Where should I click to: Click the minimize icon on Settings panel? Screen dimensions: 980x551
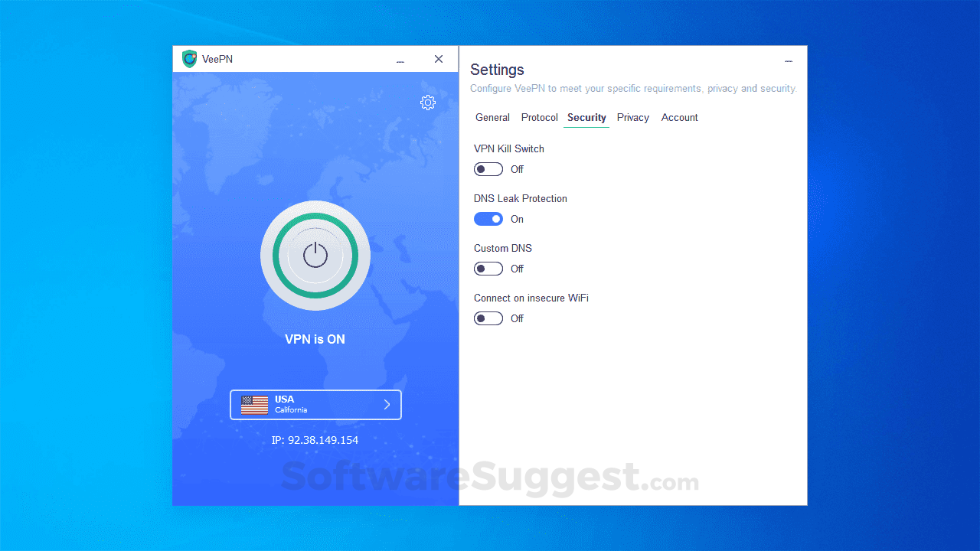tap(789, 61)
